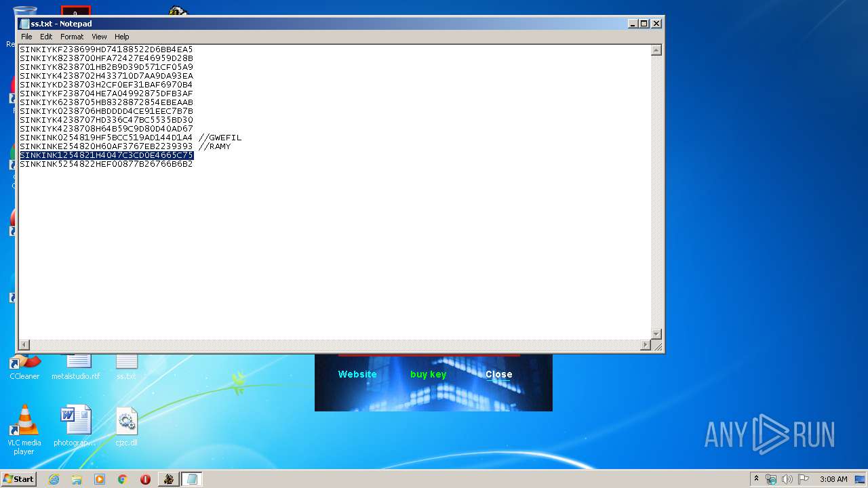Click line SINKIYKF238704HE7A04992875DFB3AF

point(106,94)
